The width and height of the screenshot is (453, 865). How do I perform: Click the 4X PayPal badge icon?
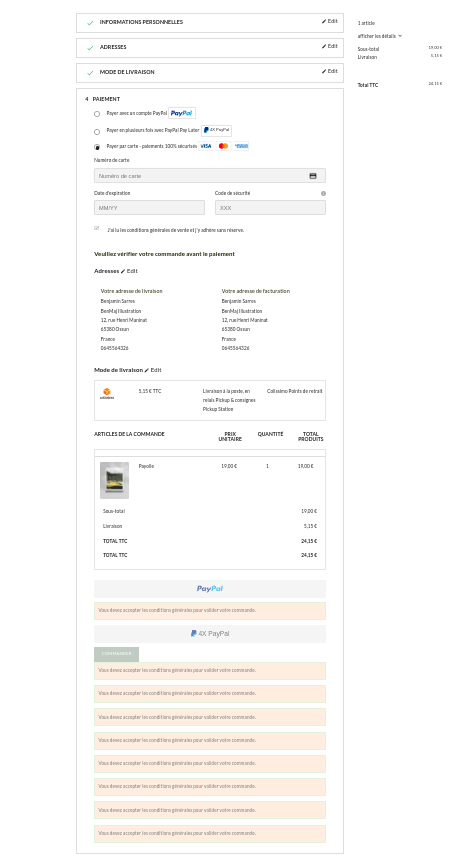tap(216, 131)
